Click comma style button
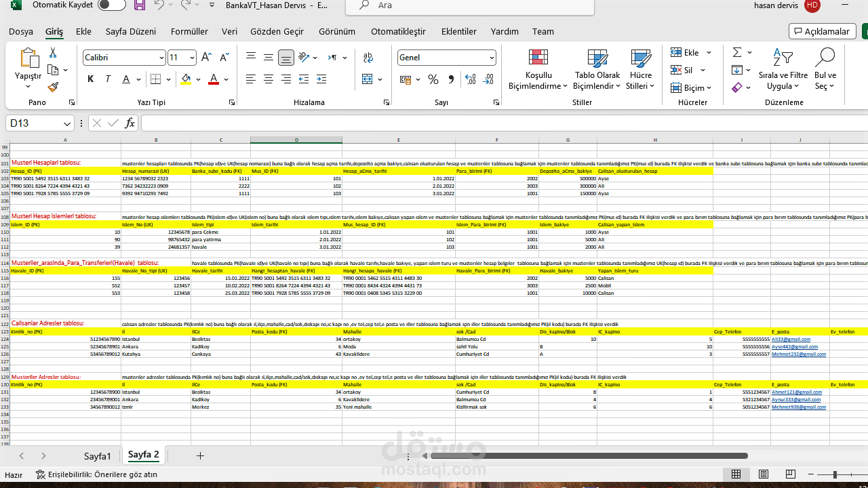Image resolution: width=868 pixels, height=488 pixels. 451,79
